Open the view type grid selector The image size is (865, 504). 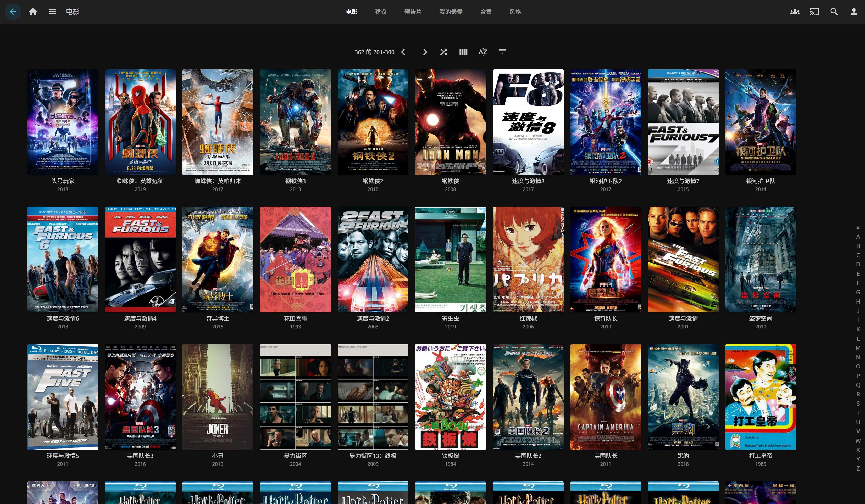click(x=463, y=52)
